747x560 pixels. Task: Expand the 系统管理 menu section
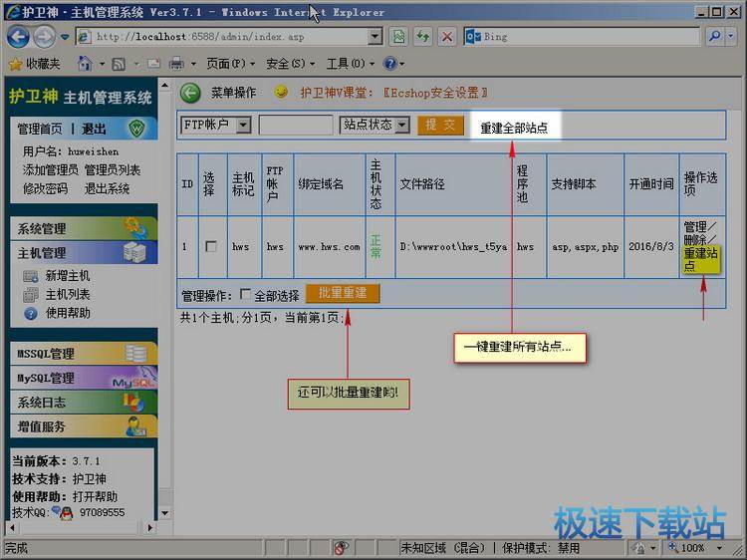pyautogui.click(x=84, y=228)
